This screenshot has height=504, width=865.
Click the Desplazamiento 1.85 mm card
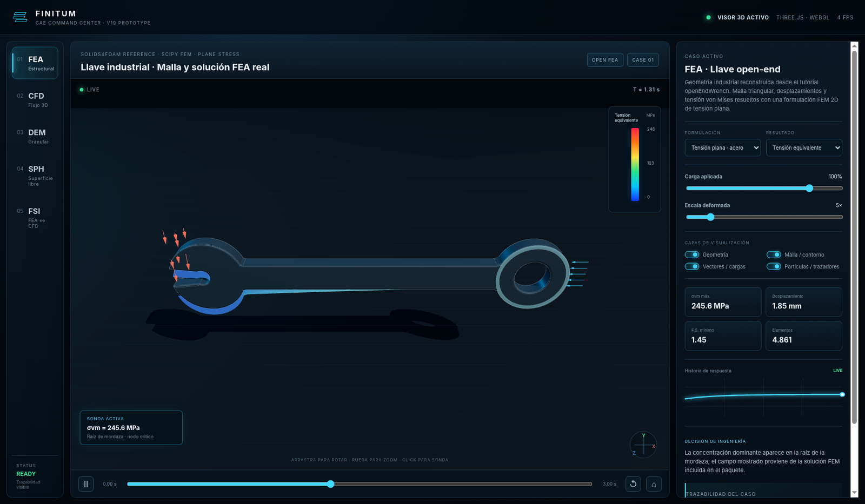point(804,302)
